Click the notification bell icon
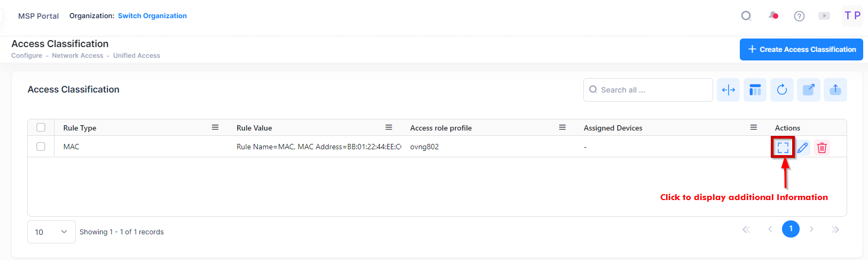868x260 pixels. (x=773, y=16)
